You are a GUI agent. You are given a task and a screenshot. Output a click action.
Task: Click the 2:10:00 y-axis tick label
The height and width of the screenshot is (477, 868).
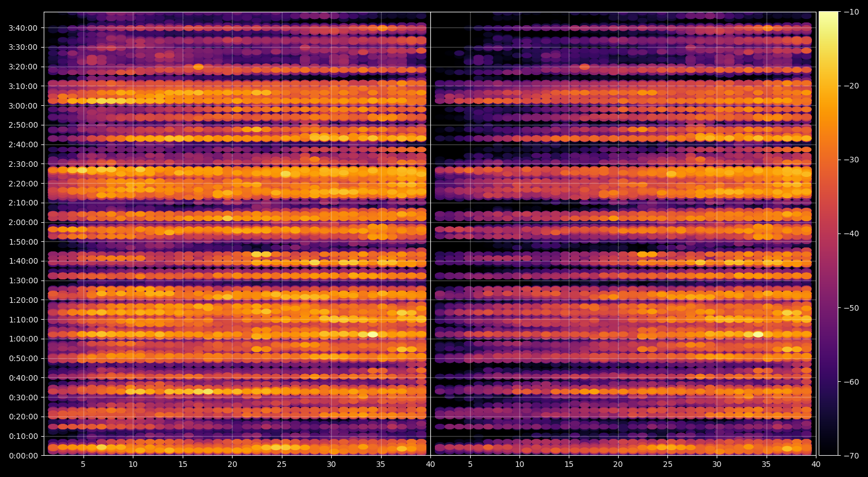point(23,203)
